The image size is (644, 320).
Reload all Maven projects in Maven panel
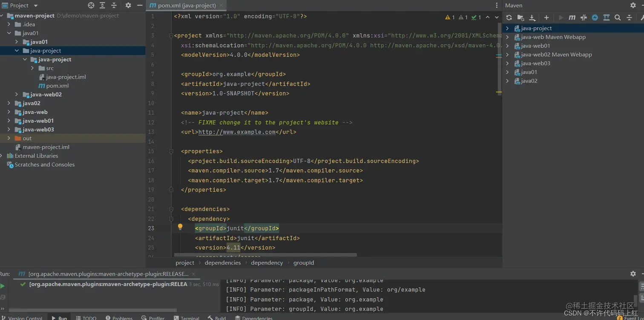pos(509,17)
